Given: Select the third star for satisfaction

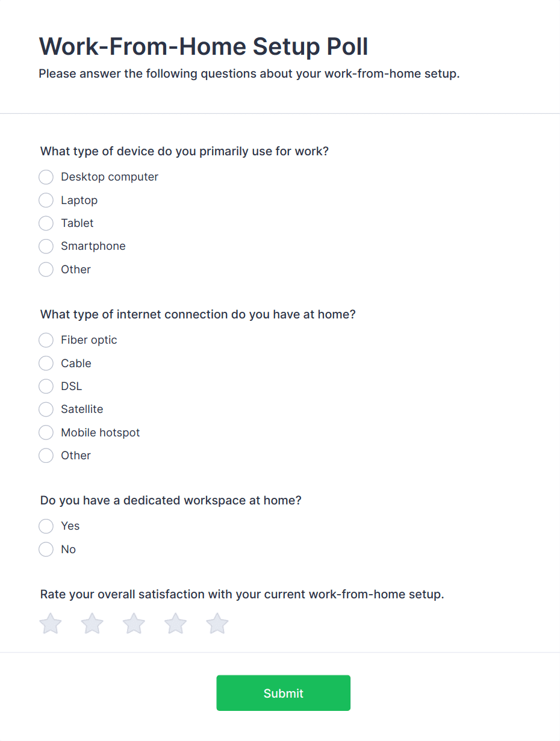Looking at the screenshot, I should coord(134,624).
